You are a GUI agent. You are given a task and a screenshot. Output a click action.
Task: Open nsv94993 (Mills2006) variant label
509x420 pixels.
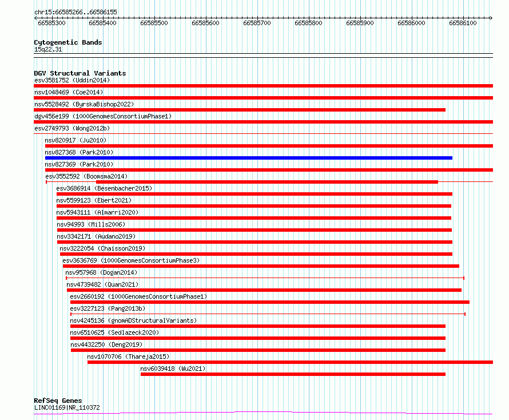coord(91,224)
